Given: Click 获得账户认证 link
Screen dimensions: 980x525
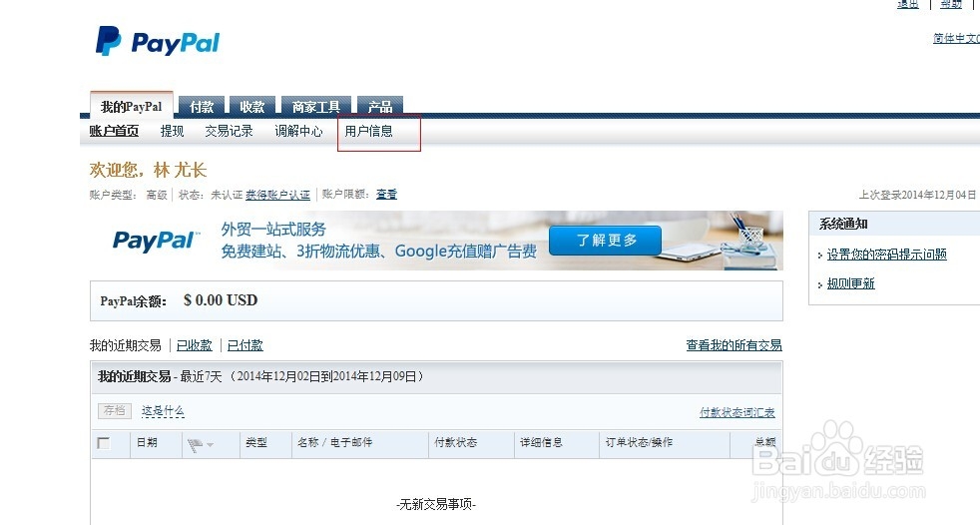Looking at the screenshot, I should (x=277, y=195).
